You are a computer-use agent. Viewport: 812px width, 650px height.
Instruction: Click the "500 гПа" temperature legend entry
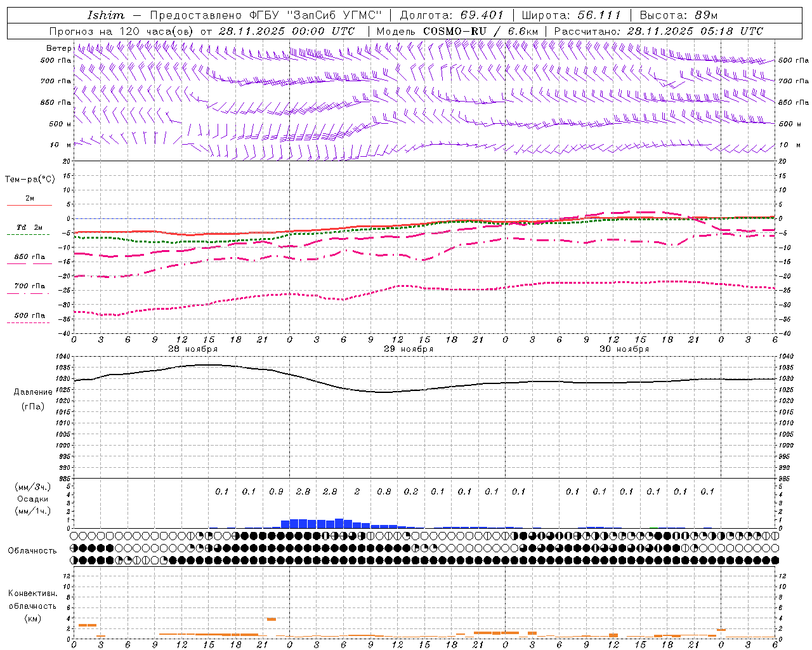[x=30, y=315]
